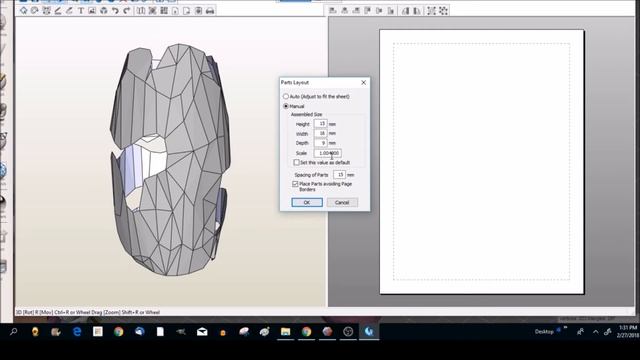Click the 3D view status bar hint text
640x360 pixels.
88,312
